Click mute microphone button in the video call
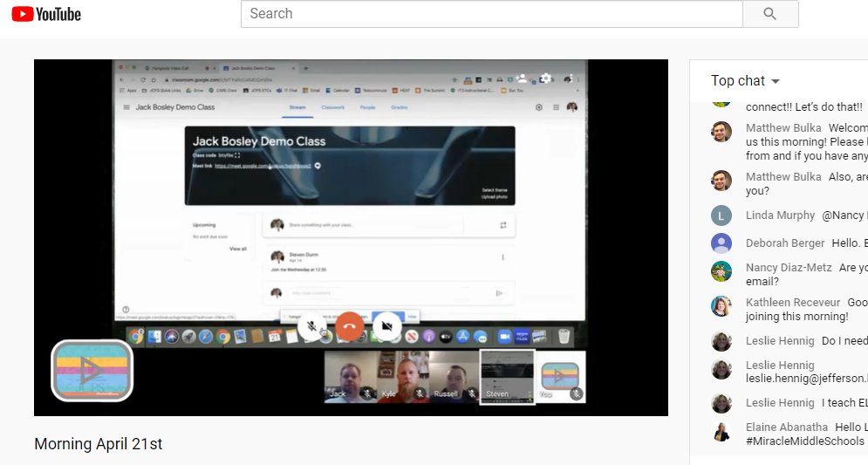Viewport: 868px width, 465px height. point(311,326)
